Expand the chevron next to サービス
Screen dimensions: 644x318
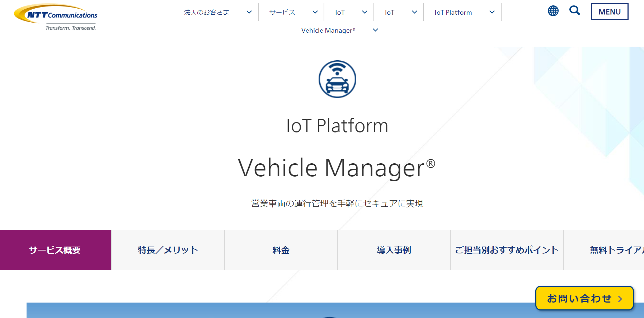[x=315, y=12]
